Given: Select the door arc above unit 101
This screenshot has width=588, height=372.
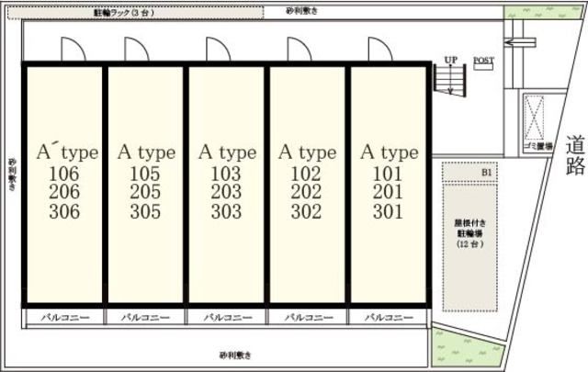Looking at the screenshot, I should pos(379,50).
